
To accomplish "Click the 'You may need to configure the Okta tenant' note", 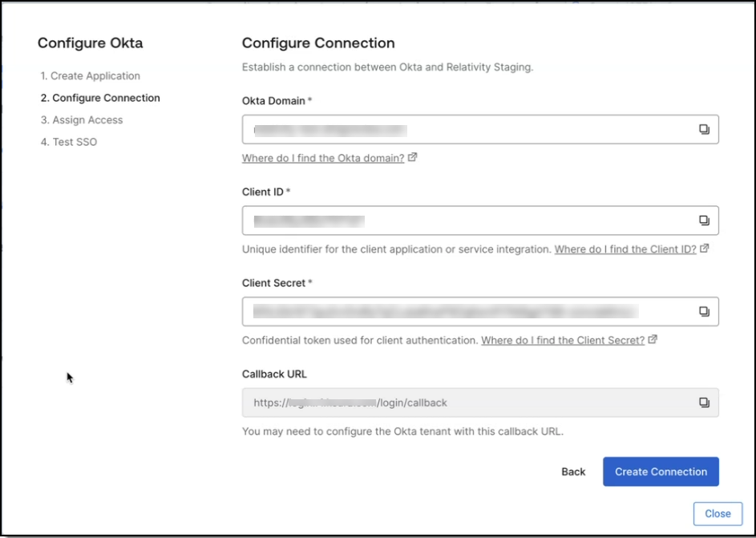I will coord(402,431).
